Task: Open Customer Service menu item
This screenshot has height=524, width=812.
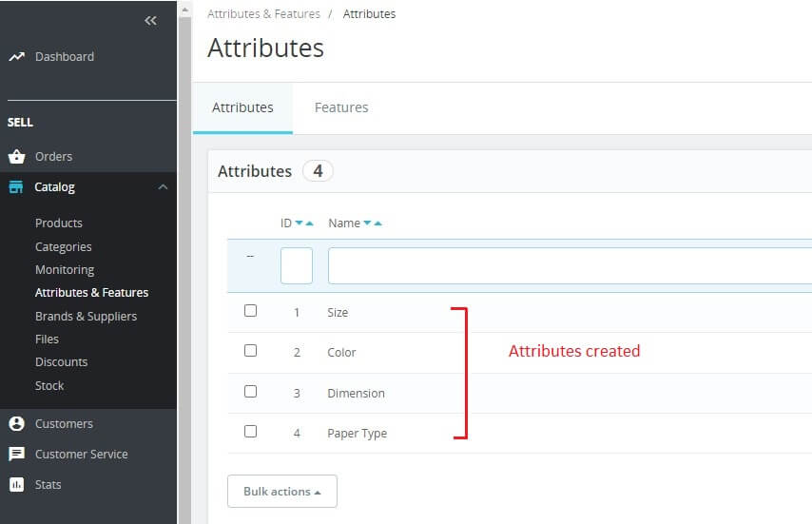Action: coord(82,454)
